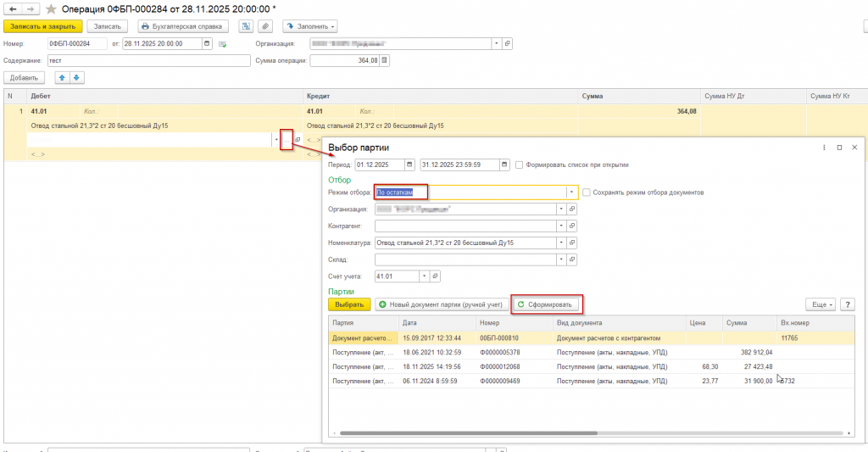The height and width of the screenshot is (452, 868).
Task: Expand the dialog Организация dropdown
Action: pos(561,209)
